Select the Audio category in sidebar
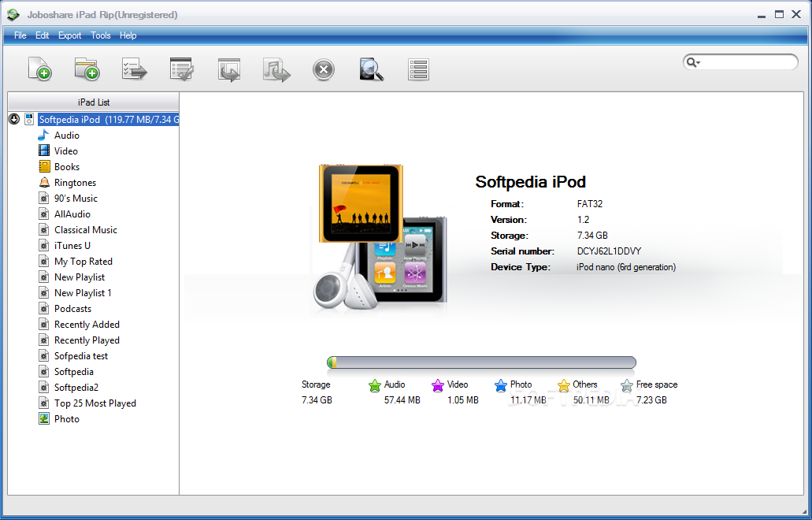 point(66,136)
